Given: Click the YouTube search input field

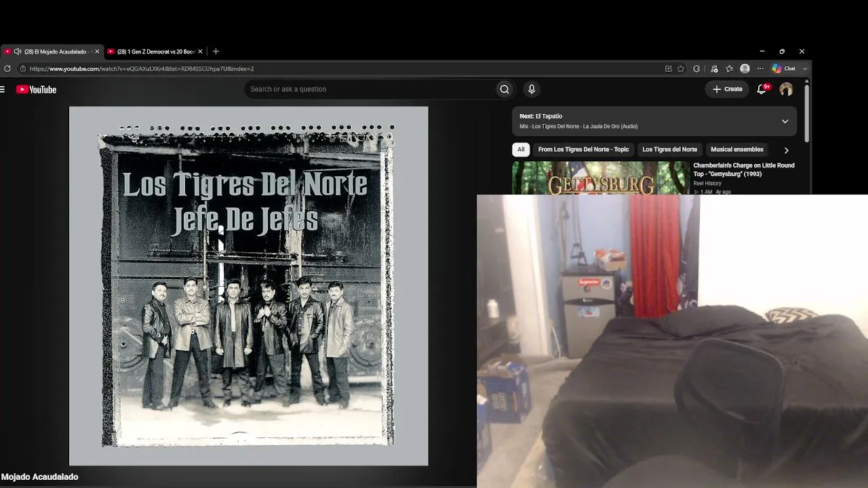Looking at the screenshot, I should (x=370, y=89).
